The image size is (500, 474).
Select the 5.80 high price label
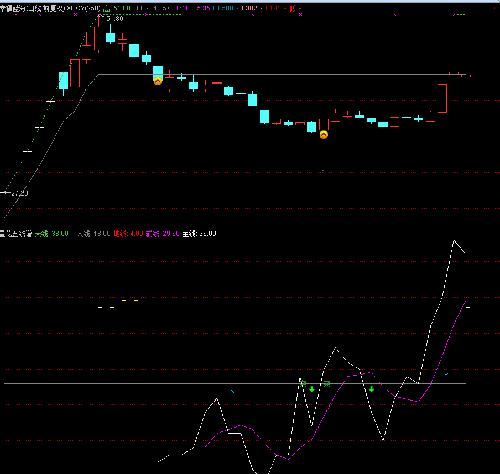(x=115, y=19)
